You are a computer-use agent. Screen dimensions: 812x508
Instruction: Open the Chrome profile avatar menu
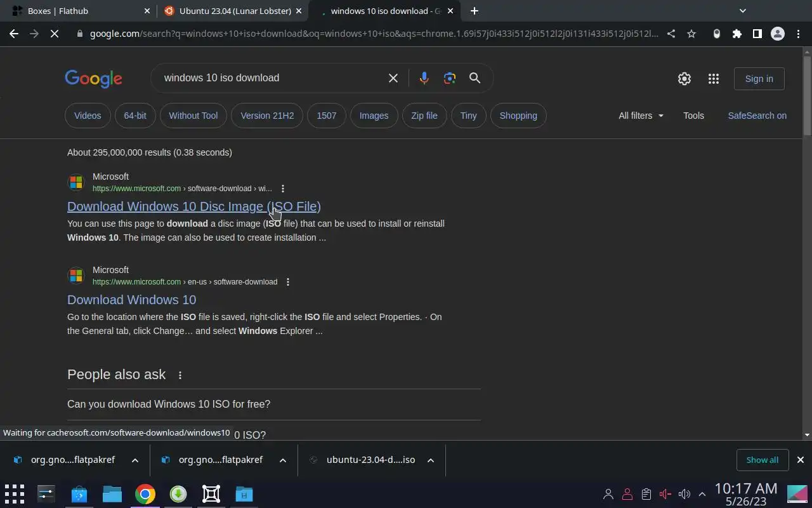tap(777, 34)
